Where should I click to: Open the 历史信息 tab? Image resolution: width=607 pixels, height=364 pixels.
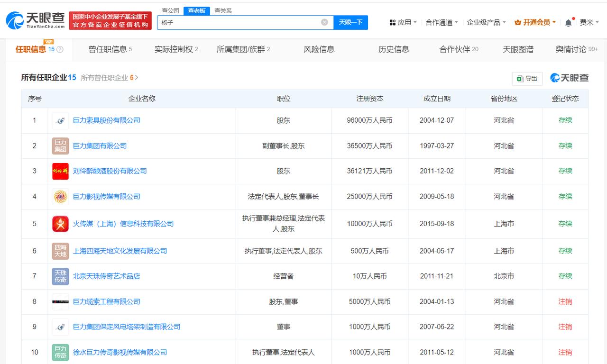(x=394, y=49)
